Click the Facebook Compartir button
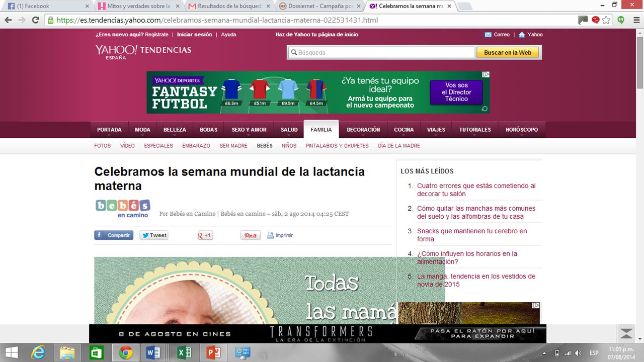This screenshot has height=362, width=644. pos(114,235)
